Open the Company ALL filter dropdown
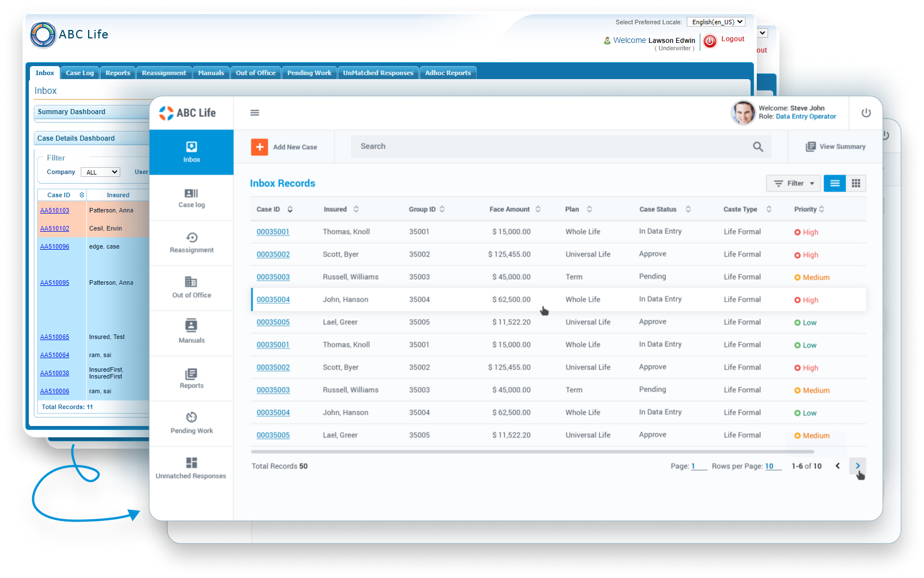Image resolution: width=924 pixels, height=578 pixels. [101, 172]
